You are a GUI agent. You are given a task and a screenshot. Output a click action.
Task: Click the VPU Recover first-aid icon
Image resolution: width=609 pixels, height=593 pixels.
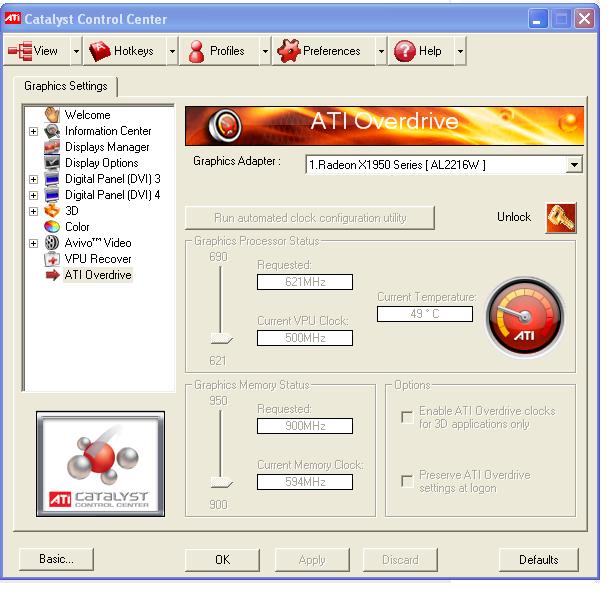[52, 259]
